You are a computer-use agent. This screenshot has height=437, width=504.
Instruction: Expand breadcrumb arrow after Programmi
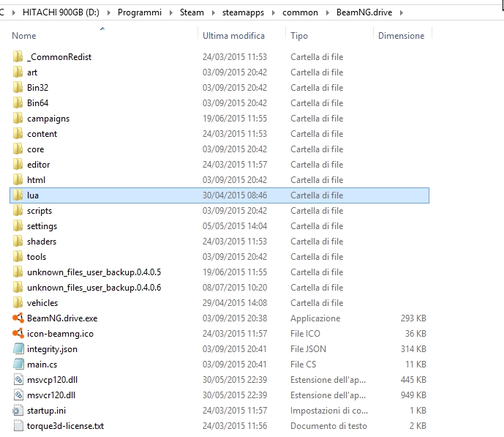(170, 13)
